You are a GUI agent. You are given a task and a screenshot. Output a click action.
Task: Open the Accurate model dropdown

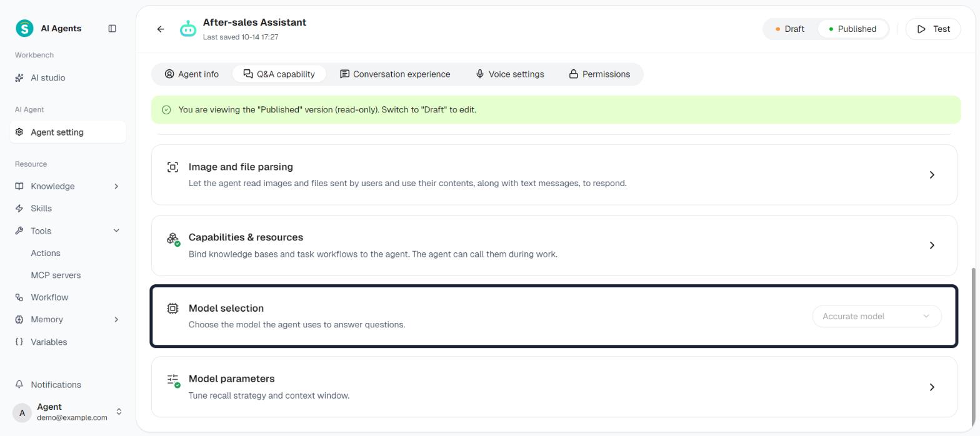pos(877,316)
